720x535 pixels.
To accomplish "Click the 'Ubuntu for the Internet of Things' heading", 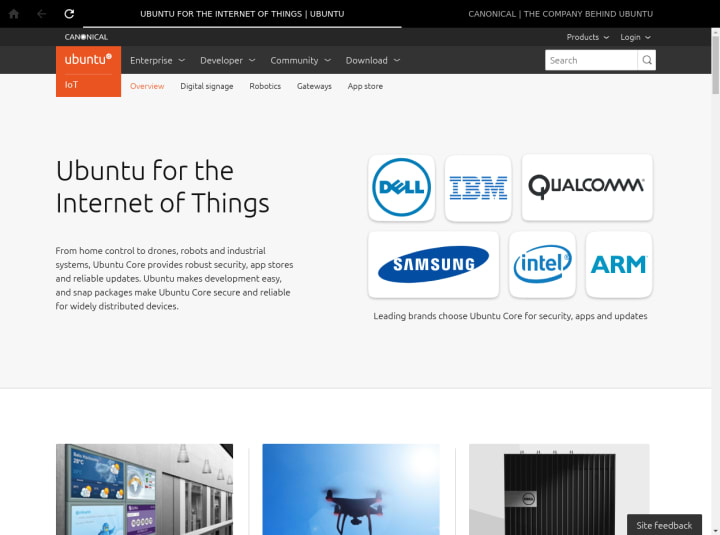I will tap(163, 187).
